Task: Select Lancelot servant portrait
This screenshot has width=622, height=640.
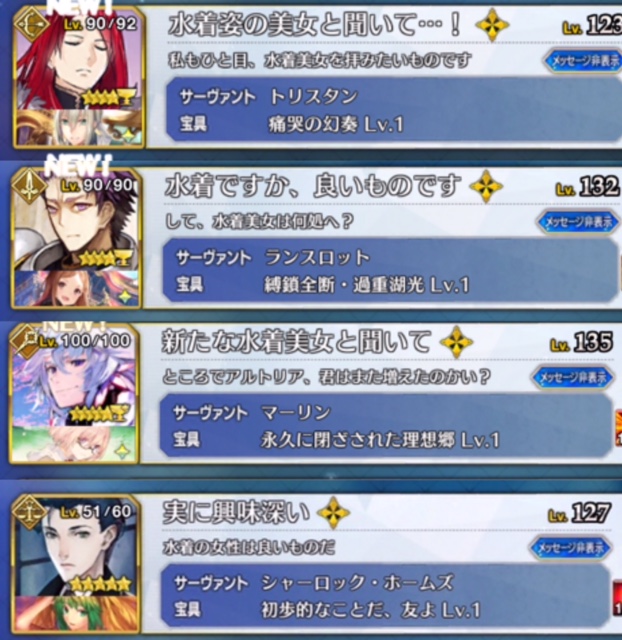Action: (78, 220)
